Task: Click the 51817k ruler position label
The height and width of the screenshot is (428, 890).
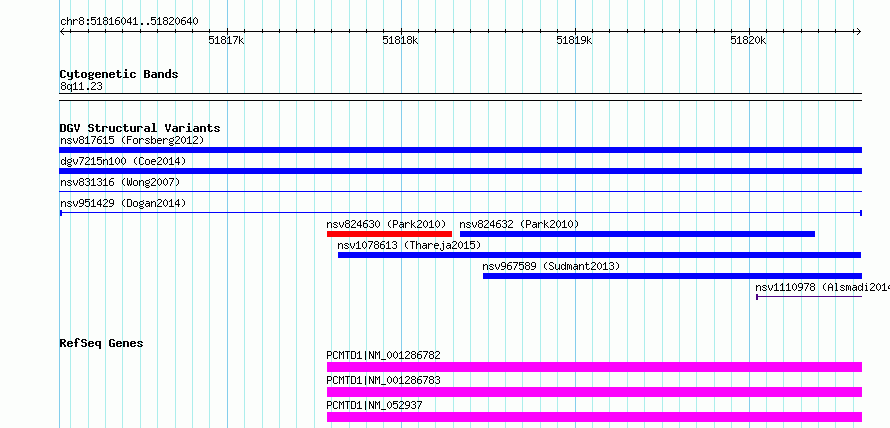Action: coord(226,40)
